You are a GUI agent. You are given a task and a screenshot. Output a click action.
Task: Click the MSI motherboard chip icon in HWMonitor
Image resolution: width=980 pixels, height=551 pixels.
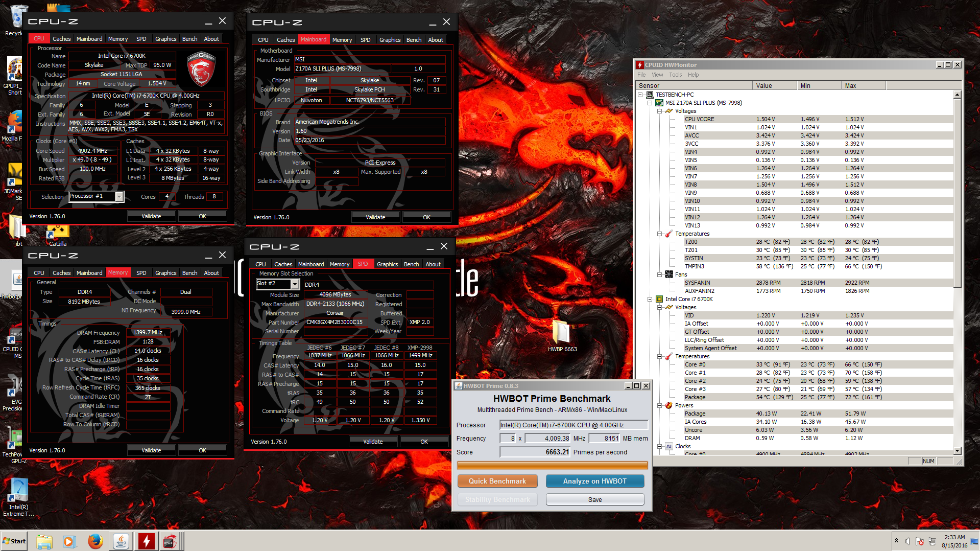(659, 103)
